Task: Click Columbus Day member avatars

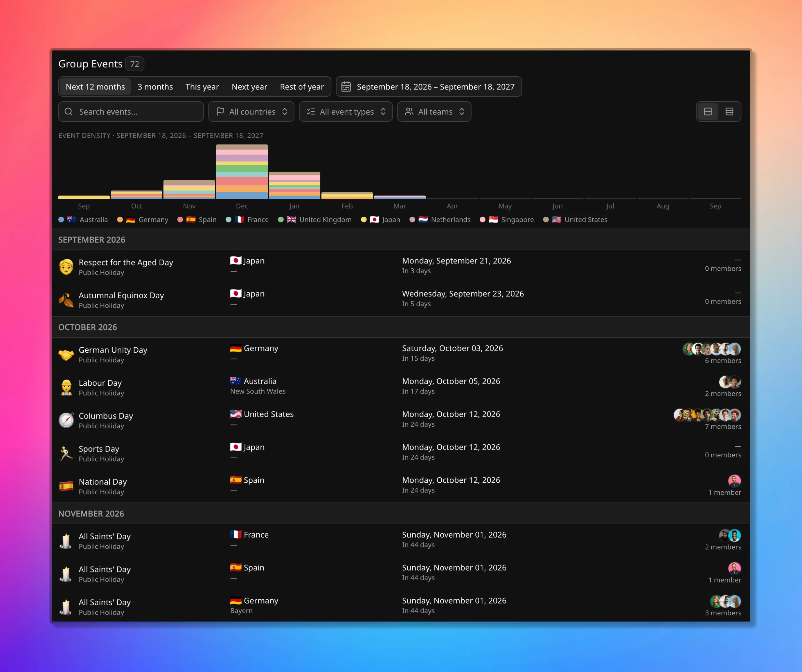Action: click(x=707, y=414)
